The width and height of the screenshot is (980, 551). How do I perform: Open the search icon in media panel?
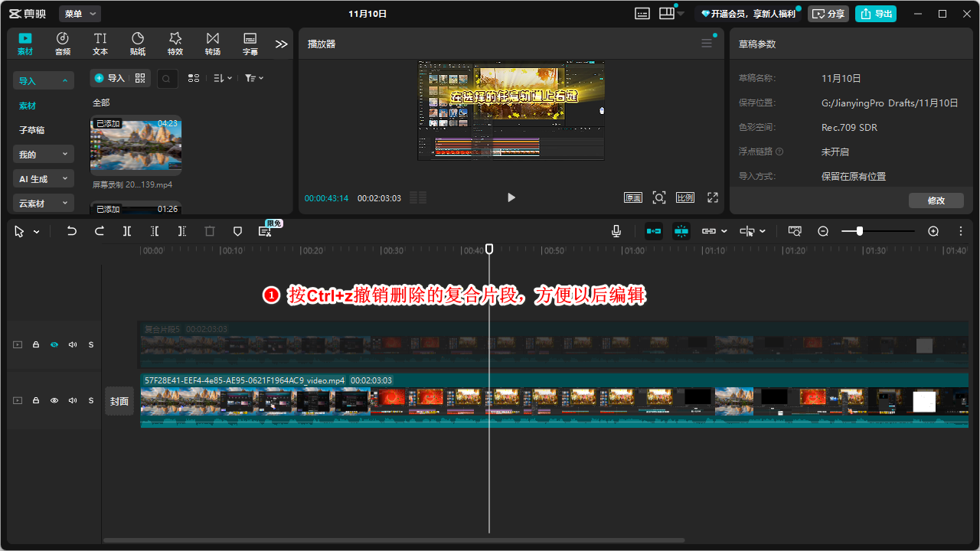[168, 78]
